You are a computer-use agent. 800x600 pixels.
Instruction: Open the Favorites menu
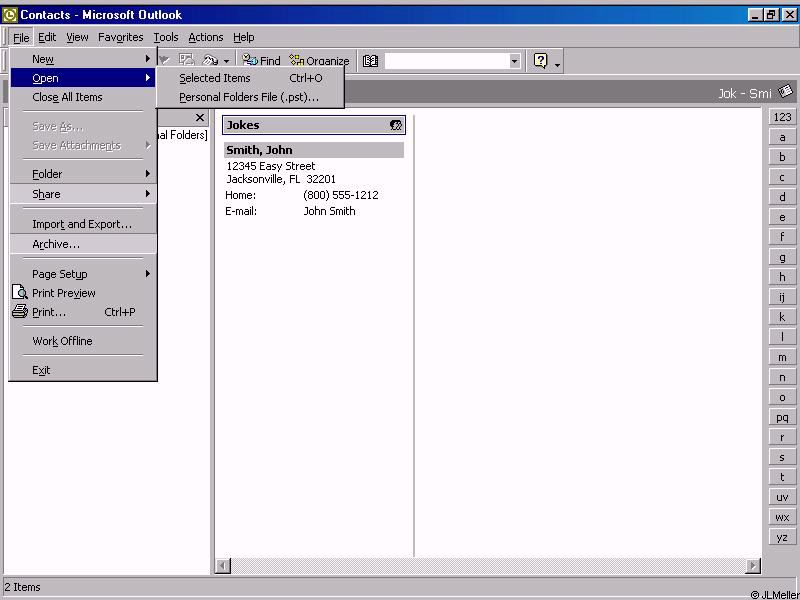coord(120,37)
